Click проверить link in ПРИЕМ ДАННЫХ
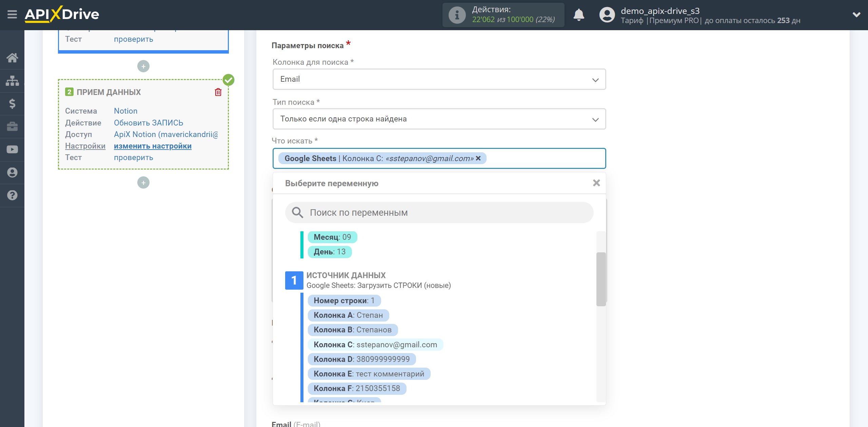This screenshot has width=868, height=427. click(134, 157)
